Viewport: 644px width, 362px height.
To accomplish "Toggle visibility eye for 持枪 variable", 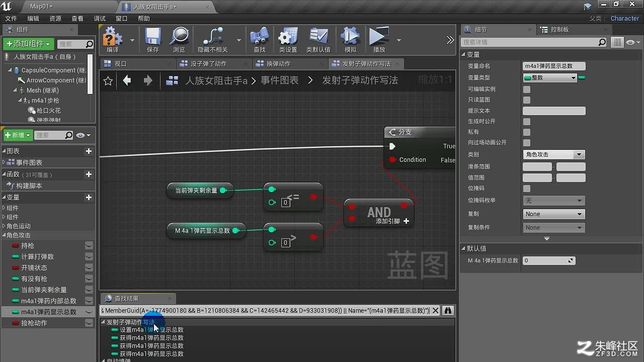I will (x=89, y=245).
